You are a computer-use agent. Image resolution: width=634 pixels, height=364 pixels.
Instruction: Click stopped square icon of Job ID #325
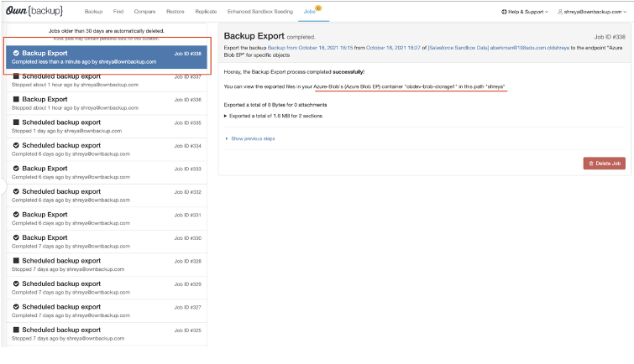point(16,330)
